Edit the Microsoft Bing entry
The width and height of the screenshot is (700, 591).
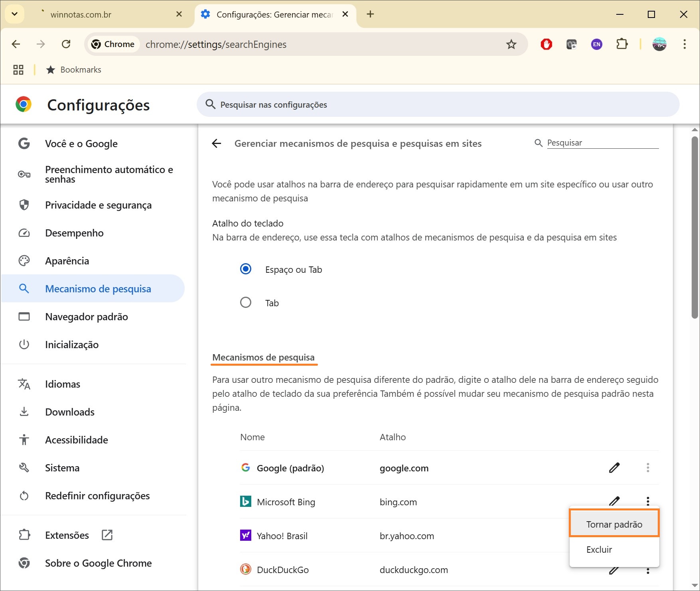[x=614, y=500]
